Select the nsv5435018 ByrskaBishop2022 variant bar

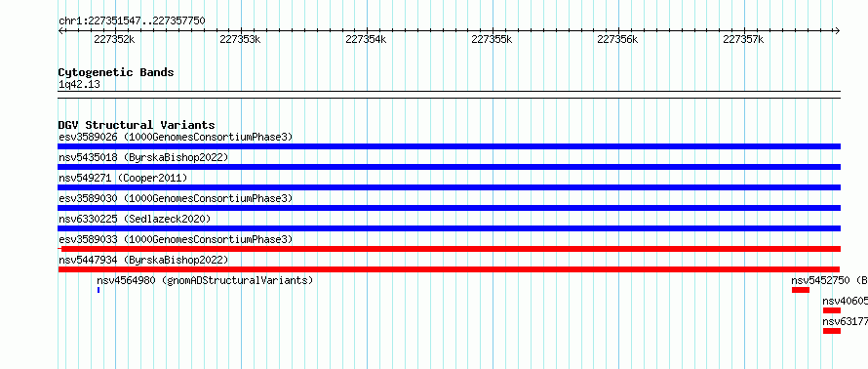pyautogui.click(x=449, y=167)
